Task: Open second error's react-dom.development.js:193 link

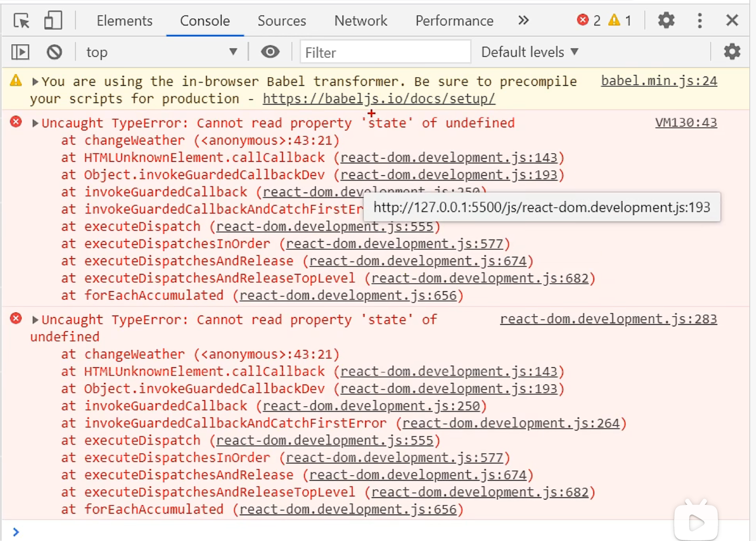Action: (448, 389)
